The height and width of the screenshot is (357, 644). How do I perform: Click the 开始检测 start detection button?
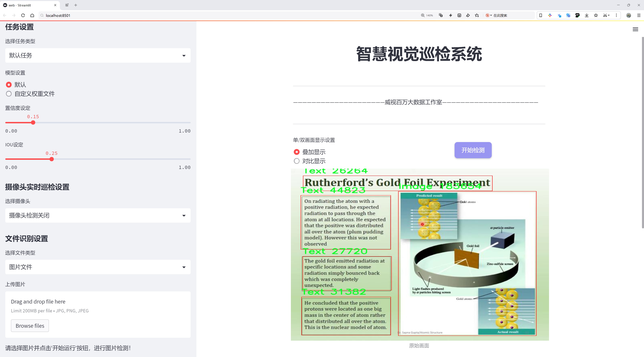pyautogui.click(x=473, y=150)
